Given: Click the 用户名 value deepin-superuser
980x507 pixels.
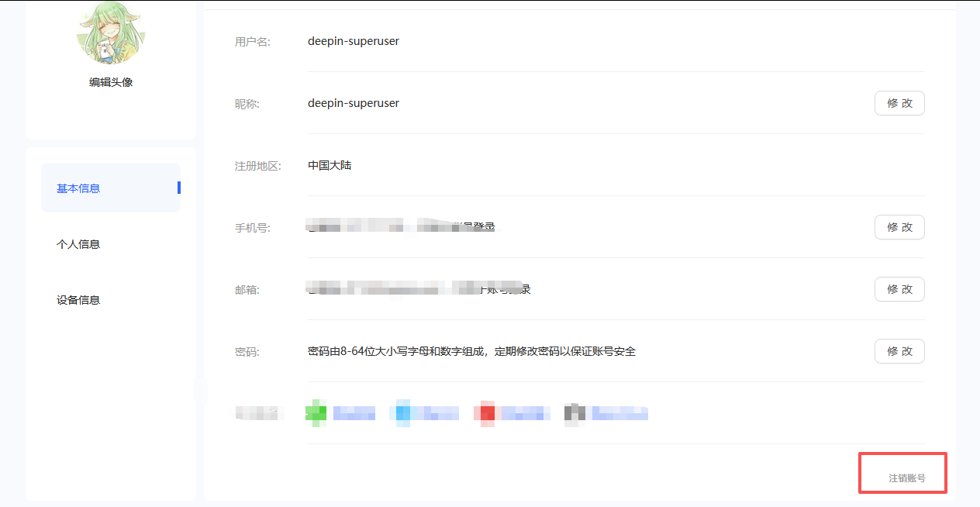Looking at the screenshot, I should [353, 40].
